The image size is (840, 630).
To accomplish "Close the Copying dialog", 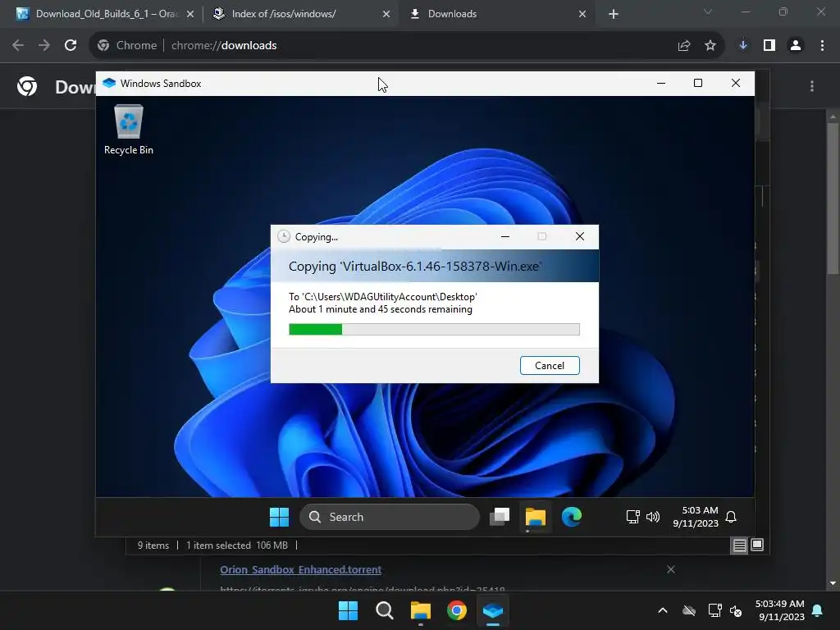I will tap(580, 236).
